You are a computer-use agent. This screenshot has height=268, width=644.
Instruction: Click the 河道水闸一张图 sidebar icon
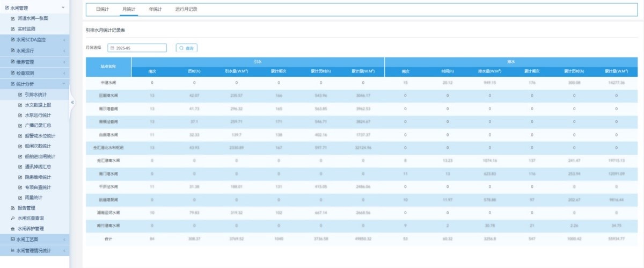[x=13, y=18]
